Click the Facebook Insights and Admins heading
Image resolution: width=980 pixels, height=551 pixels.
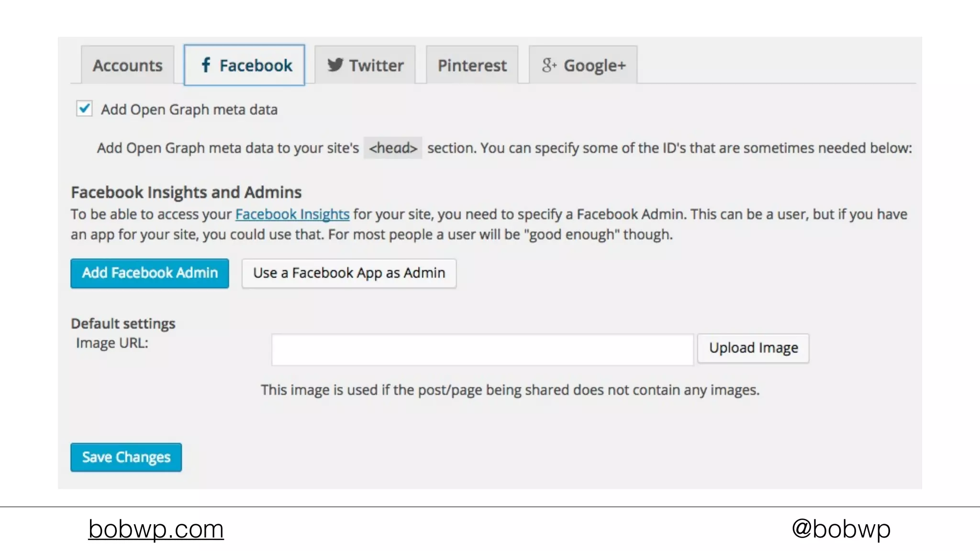(186, 192)
